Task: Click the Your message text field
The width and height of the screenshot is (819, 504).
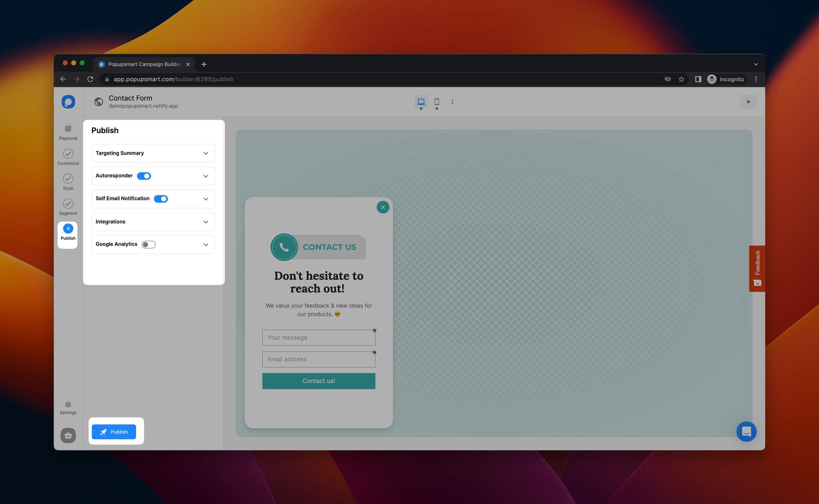Action: coord(319,337)
